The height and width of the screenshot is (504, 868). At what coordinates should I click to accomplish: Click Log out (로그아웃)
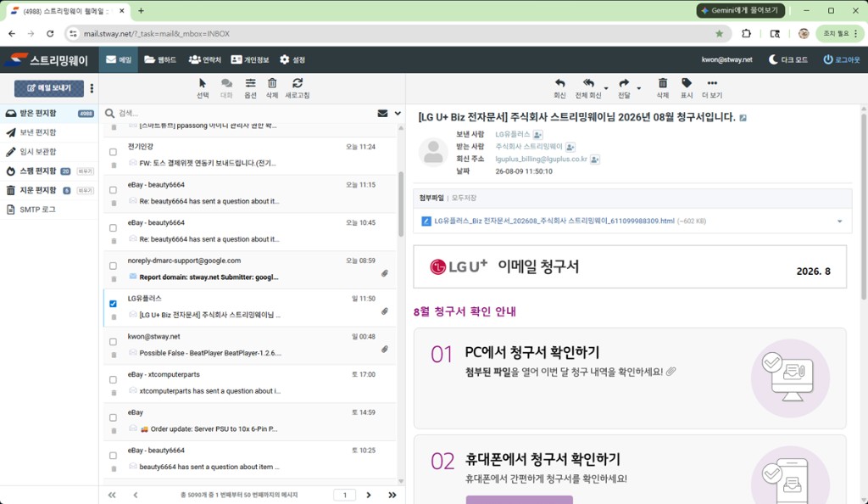coord(842,59)
